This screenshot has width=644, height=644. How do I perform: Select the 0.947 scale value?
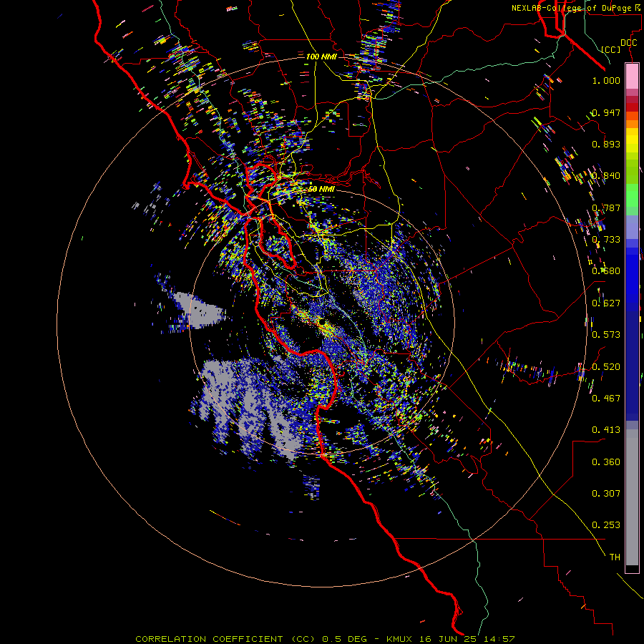tap(606, 112)
